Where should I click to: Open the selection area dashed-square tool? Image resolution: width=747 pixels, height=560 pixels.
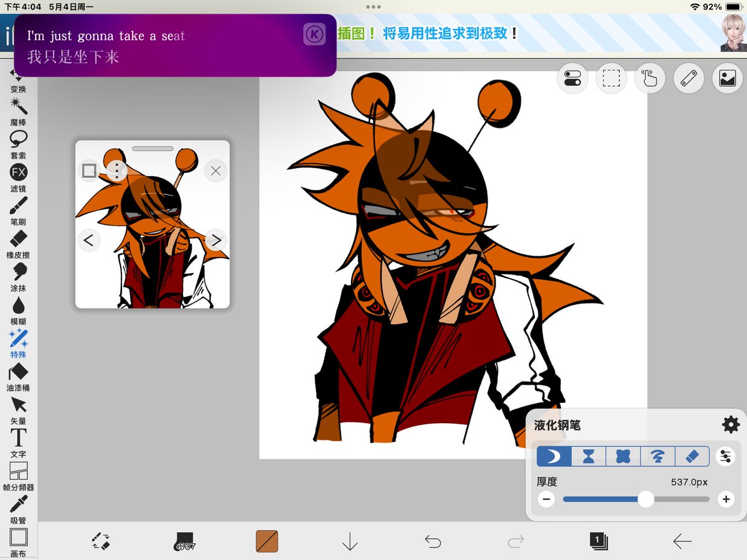[611, 78]
